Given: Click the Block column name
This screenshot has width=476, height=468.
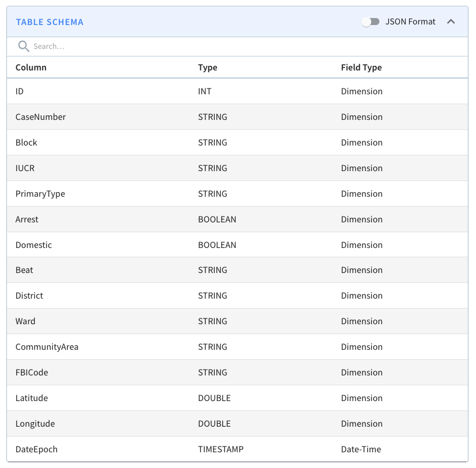Looking at the screenshot, I should click(x=26, y=143).
